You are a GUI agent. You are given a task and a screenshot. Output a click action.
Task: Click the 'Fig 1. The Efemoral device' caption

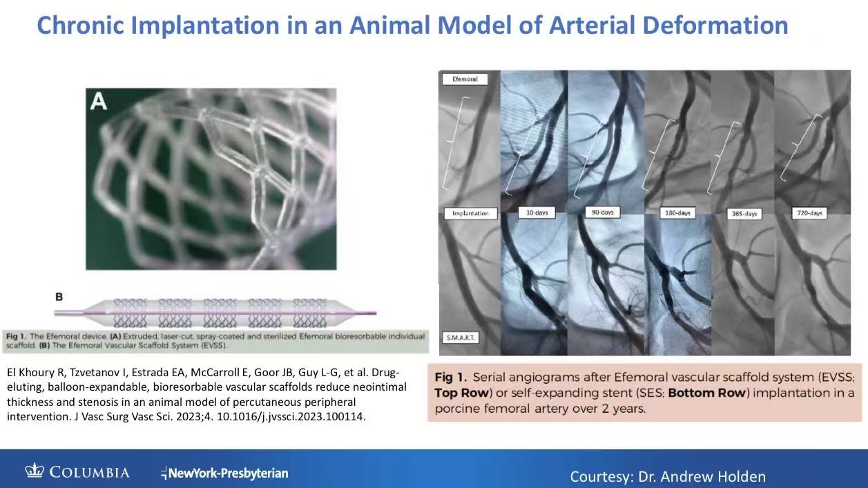click(215, 340)
